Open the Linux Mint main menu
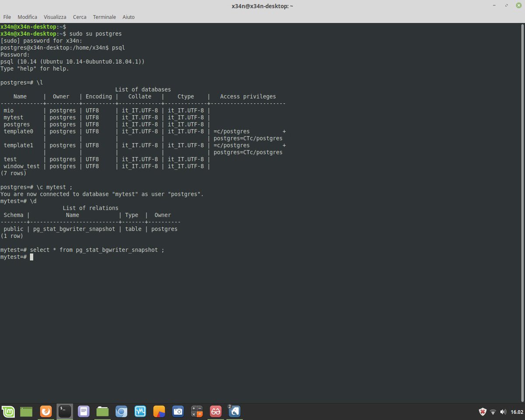 [9, 411]
